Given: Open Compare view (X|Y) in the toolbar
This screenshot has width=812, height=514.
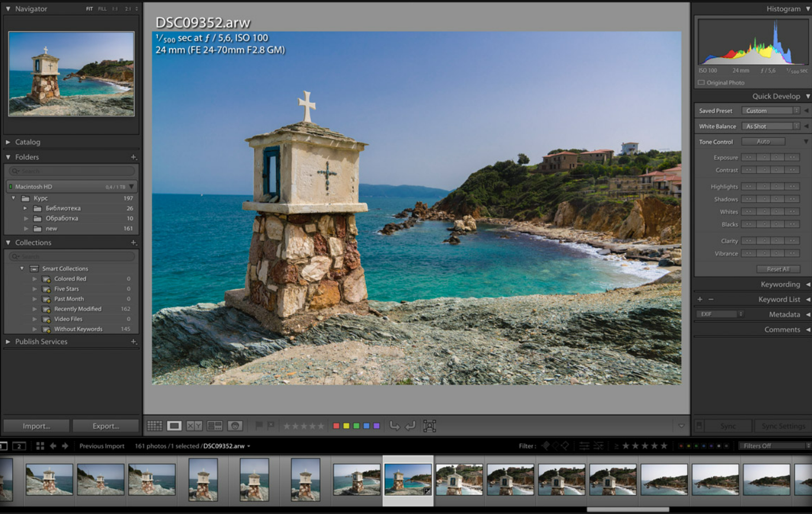Looking at the screenshot, I should pos(194,426).
